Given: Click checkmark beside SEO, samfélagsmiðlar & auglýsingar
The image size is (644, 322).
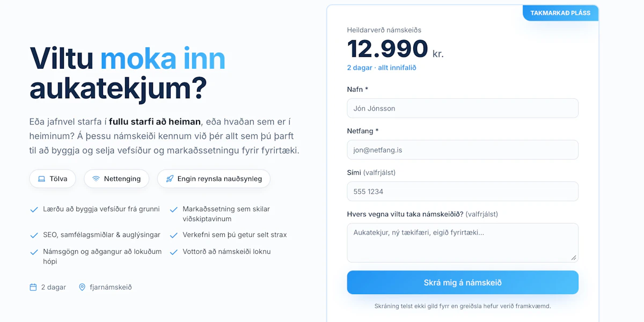Looking at the screenshot, I should tap(34, 235).
